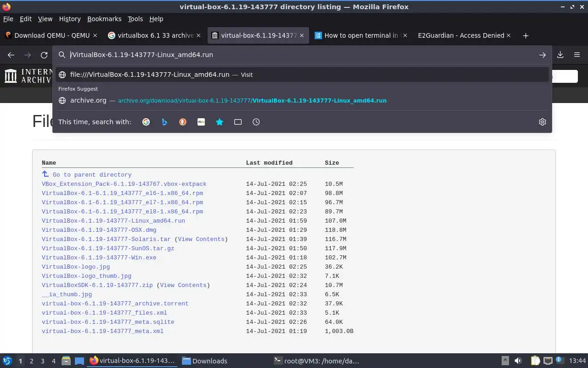Image resolution: width=588 pixels, height=368 pixels.
Task: Open the Tools menu
Action: point(135,19)
